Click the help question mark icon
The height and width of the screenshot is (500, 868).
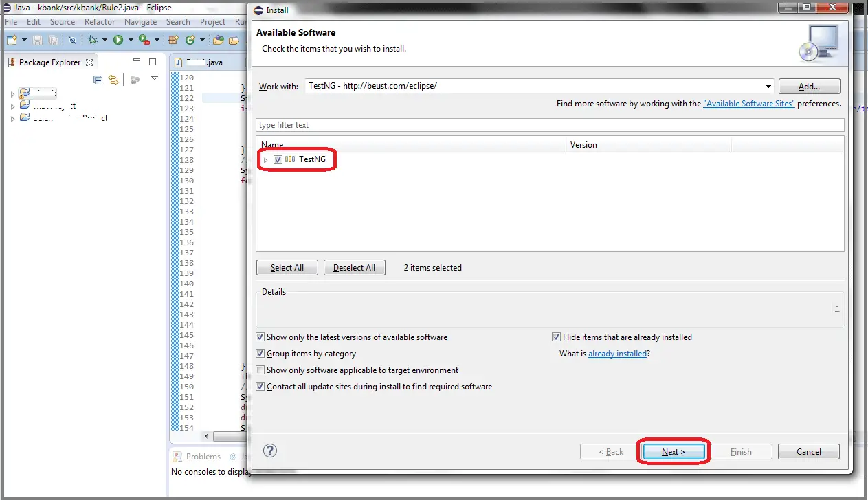click(x=271, y=451)
